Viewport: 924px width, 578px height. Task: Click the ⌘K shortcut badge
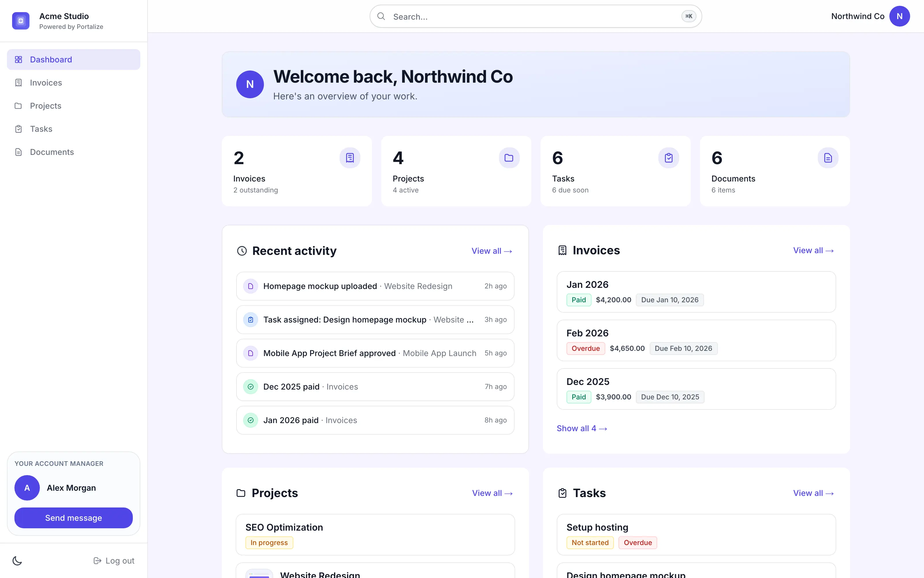click(688, 16)
